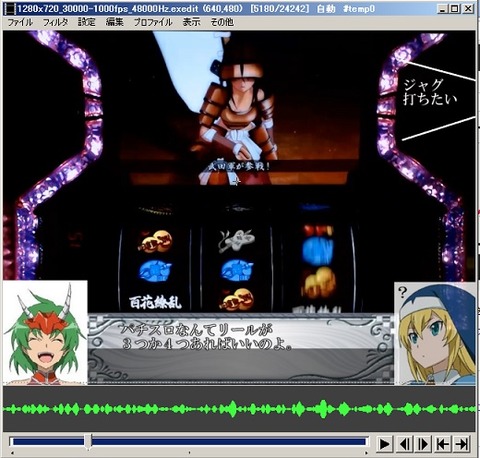Image resolution: width=480 pixels, height=458 pixels.
Task: Click the ジャグ打ちたい text overlay
Action: [x=429, y=92]
